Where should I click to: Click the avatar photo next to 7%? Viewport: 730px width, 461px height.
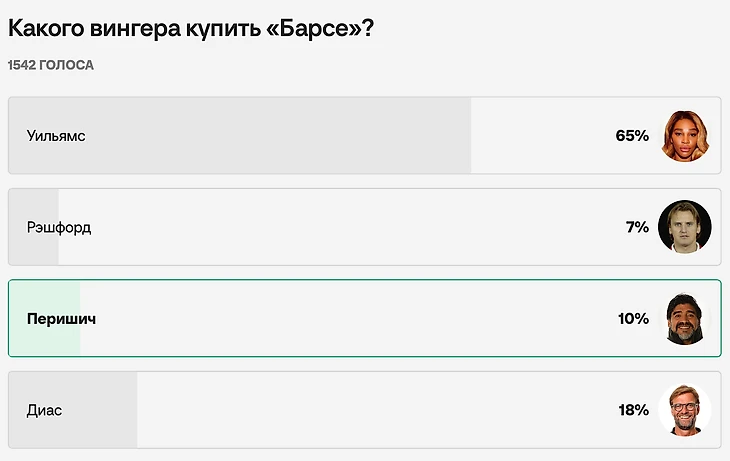[x=685, y=227]
